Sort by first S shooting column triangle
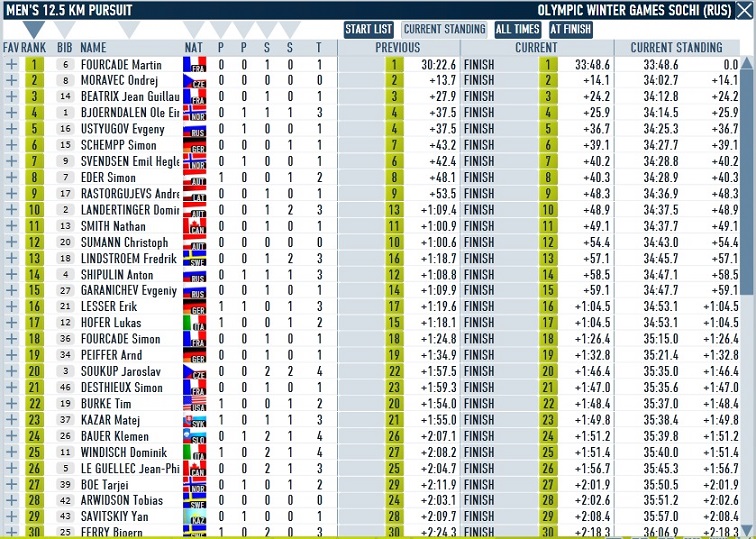This screenshot has height=539, width=756. pos(267,29)
